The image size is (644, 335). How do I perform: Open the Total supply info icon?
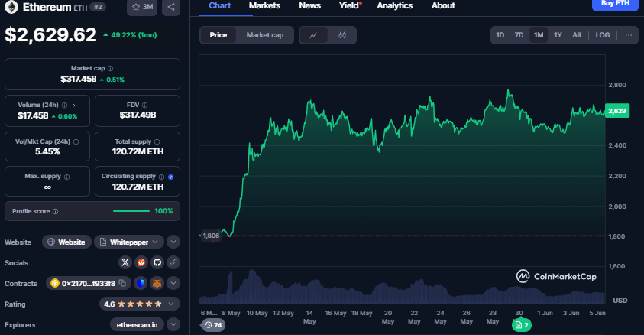click(x=157, y=141)
